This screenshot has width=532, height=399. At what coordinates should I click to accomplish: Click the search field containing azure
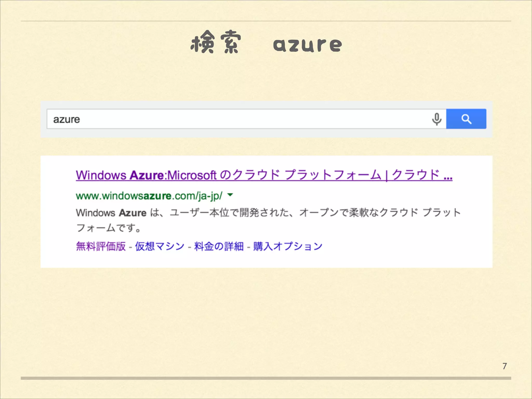pyautogui.click(x=246, y=119)
